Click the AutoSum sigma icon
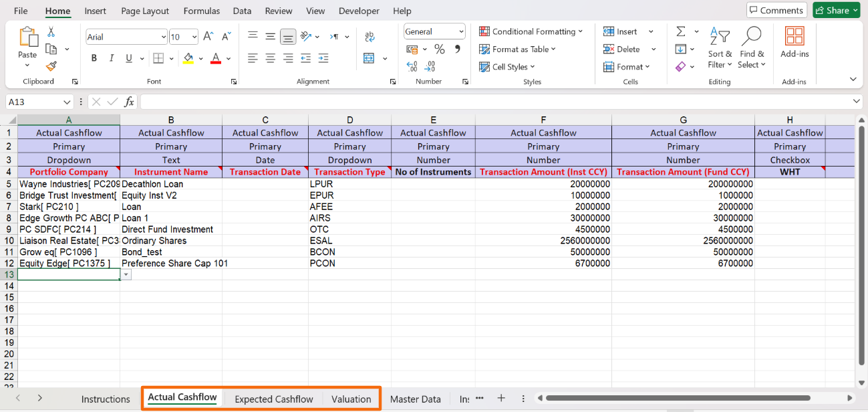The image size is (868, 412). [x=680, y=31]
